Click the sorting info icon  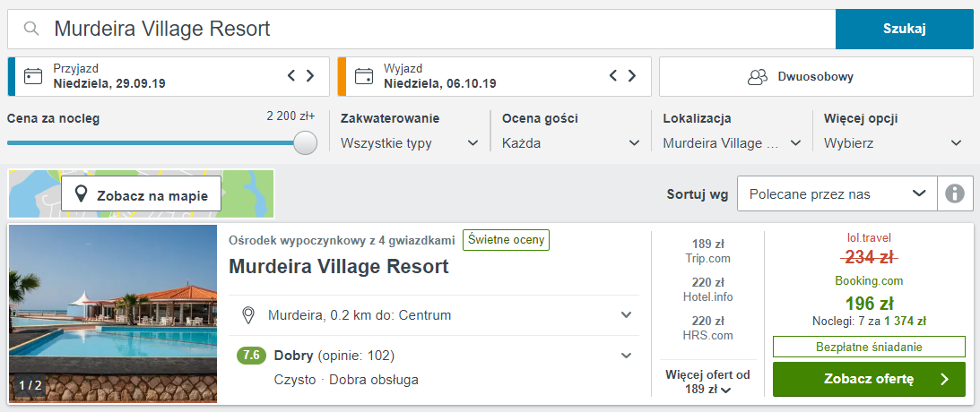tap(955, 193)
